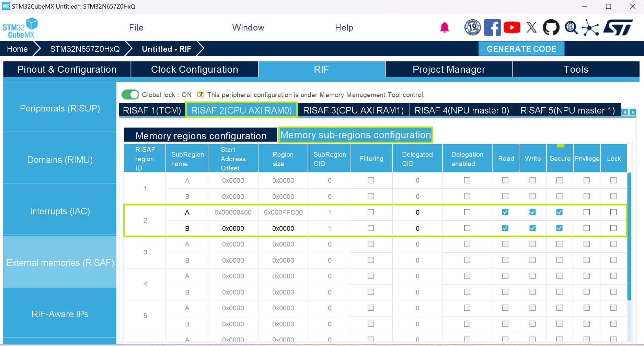Screen dimensions: 644x346
Task: Open the X social icon
Action: (x=531, y=27)
